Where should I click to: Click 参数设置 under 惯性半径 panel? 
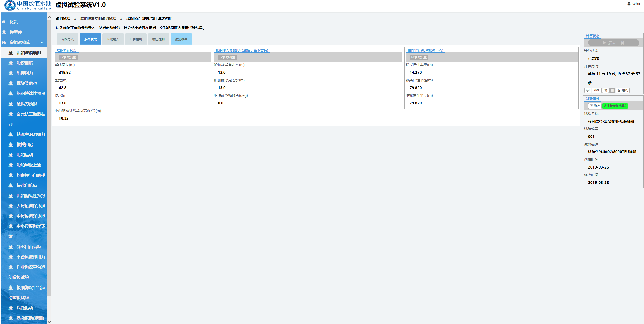pyautogui.click(x=419, y=57)
